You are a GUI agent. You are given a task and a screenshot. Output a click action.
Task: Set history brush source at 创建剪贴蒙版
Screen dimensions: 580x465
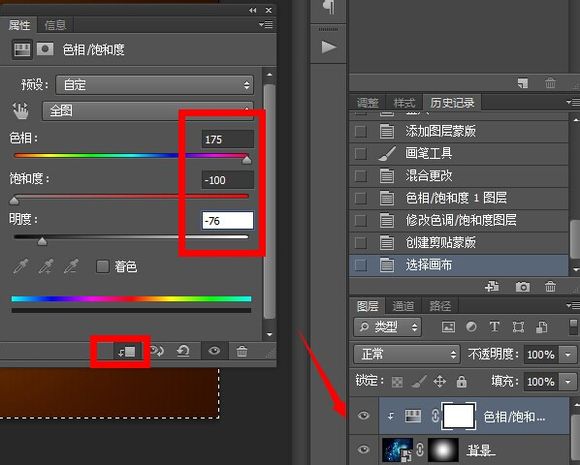click(x=361, y=243)
